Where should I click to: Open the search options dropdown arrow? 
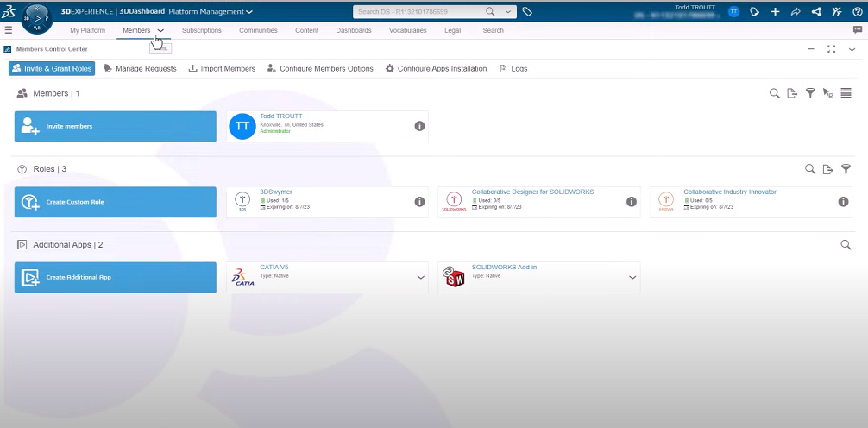[507, 11]
